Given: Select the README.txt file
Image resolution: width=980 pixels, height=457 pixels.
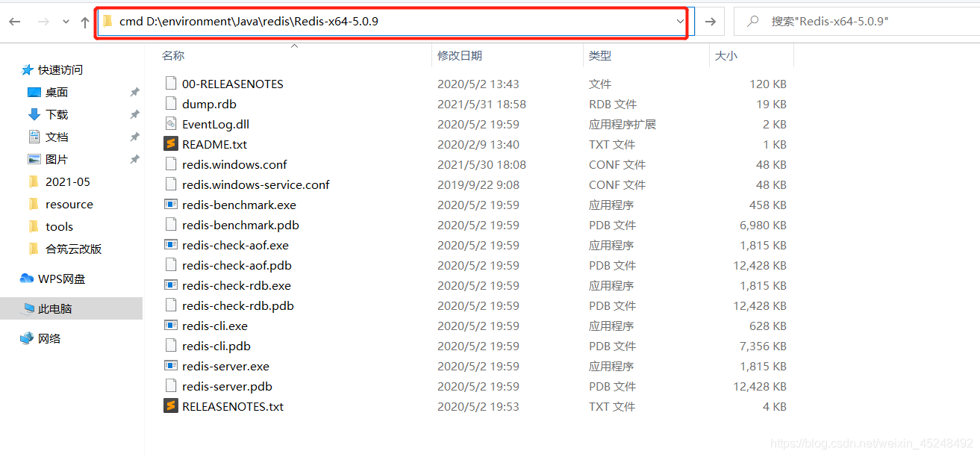Looking at the screenshot, I should pyautogui.click(x=214, y=144).
